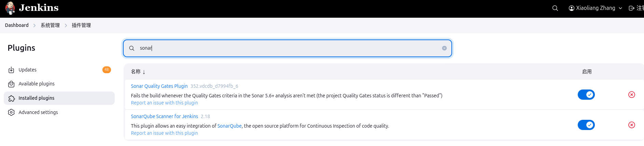Focus the plugin search input field
The image size is (644, 146).
point(287,48)
